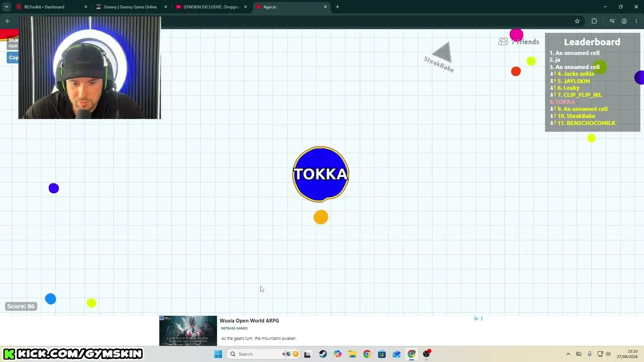Image resolution: width=644 pixels, height=362 pixels.
Task: Open Steam from the taskbar
Action: pyautogui.click(x=323, y=354)
